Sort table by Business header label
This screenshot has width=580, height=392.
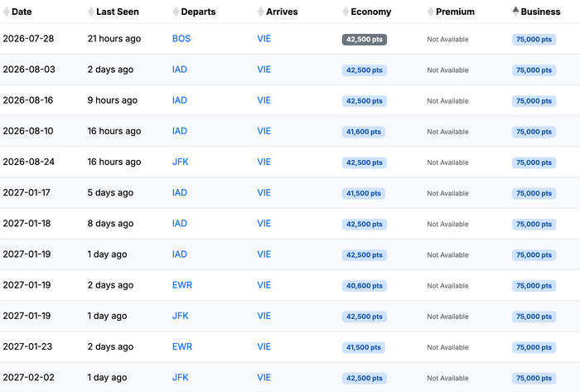540,12
